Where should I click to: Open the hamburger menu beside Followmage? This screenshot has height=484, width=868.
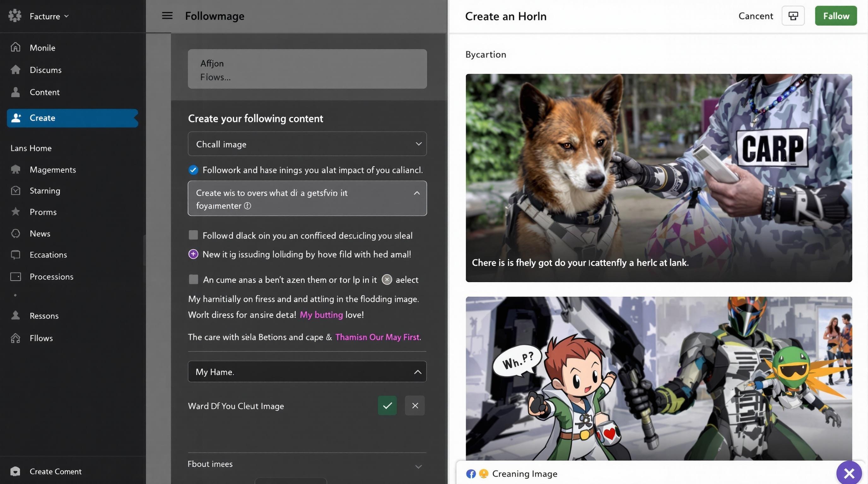pyautogui.click(x=167, y=15)
